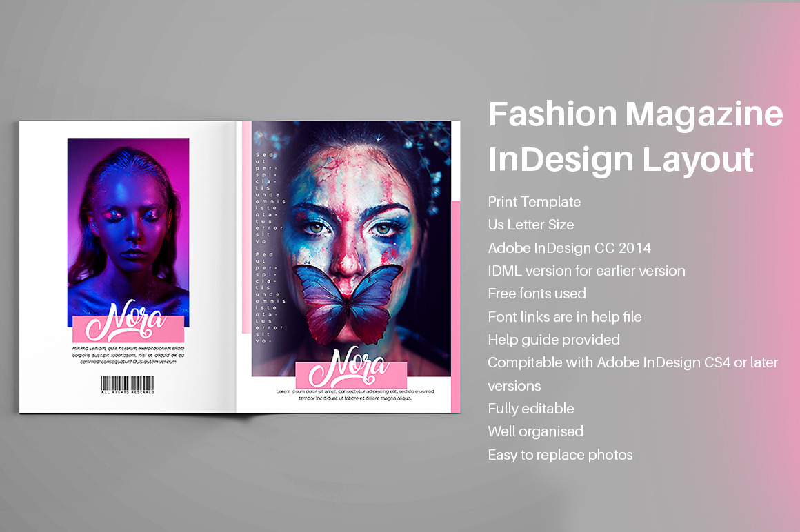The height and width of the screenshot is (532, 800).
Task: Click "Easy to replace photos" text
Action: [x=560, y=455]
